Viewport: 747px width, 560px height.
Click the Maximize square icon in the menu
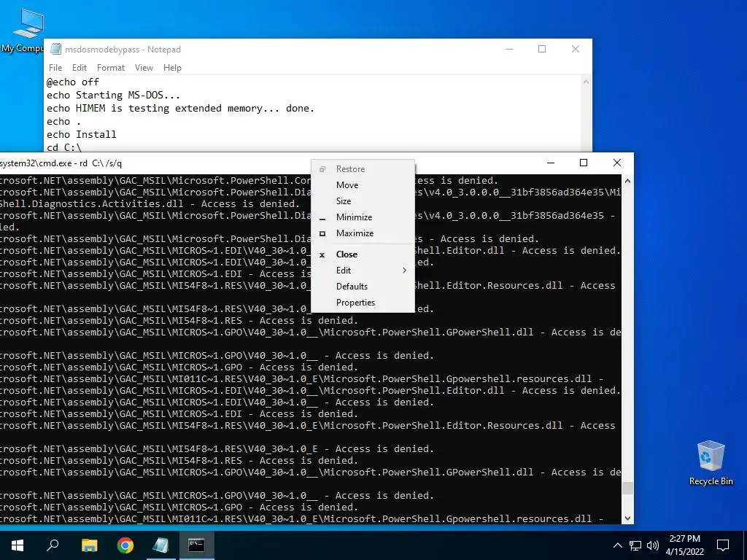(x=322, y=233)
